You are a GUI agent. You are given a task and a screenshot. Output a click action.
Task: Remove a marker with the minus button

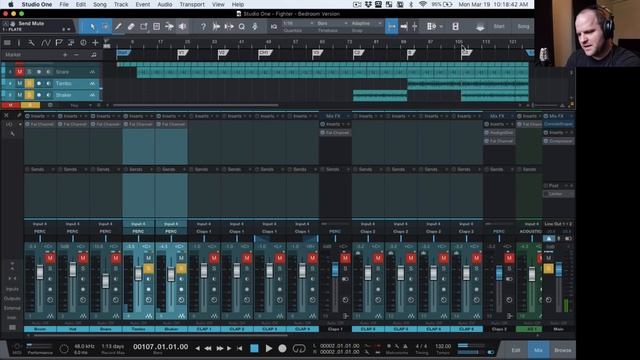pyautogui.click(x=76, y=55)
